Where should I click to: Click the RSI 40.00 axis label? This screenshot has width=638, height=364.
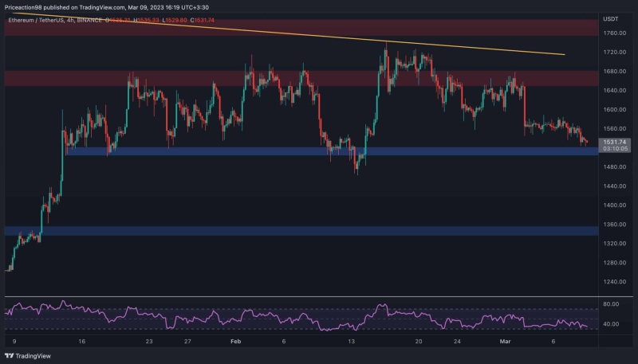[611, 324]
